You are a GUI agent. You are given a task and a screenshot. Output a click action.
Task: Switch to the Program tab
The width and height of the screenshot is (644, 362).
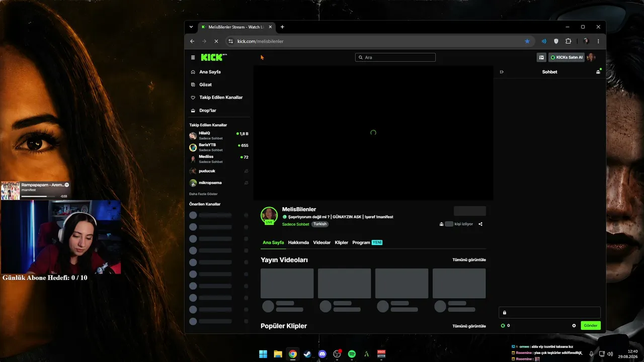pyautogui.click(x=367, y=242)
